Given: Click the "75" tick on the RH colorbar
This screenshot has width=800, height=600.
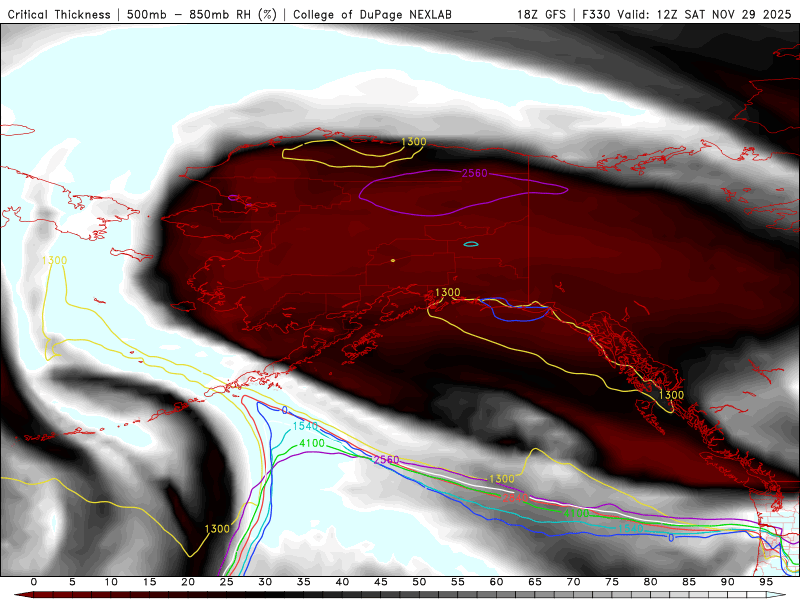Looking at the screenshot, I should coord(612,582).
